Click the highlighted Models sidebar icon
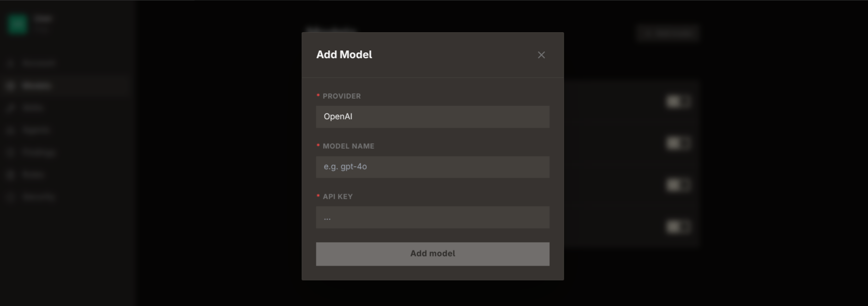Viewport: 868px width, 306px height. pos(11,86)
